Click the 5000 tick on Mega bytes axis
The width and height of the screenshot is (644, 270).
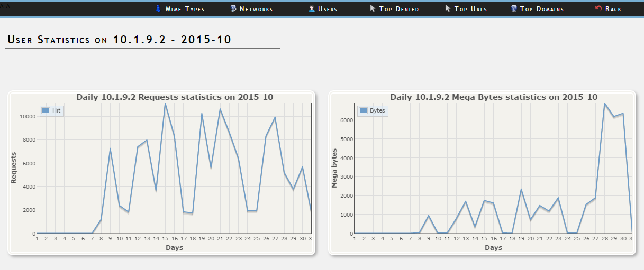tap(348, 139)
